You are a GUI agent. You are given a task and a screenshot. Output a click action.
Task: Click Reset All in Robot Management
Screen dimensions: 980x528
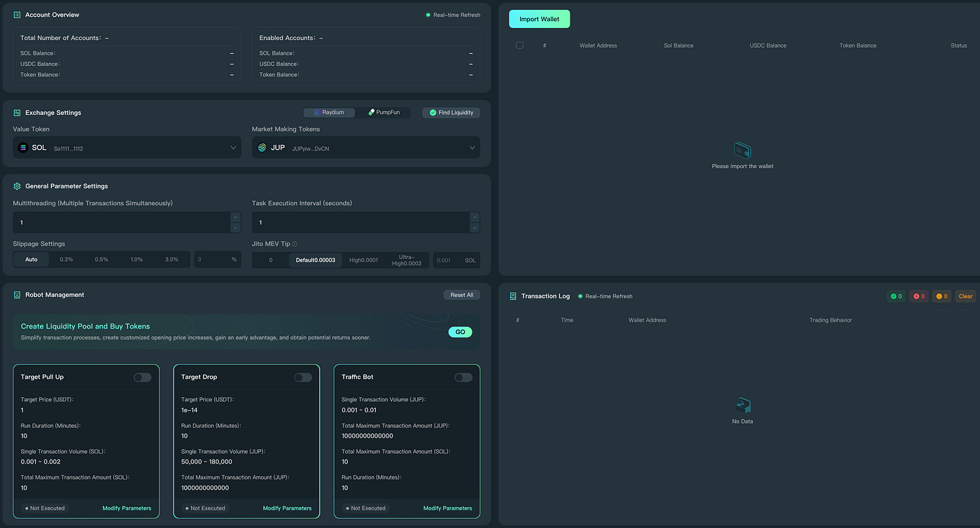[462, 295]
